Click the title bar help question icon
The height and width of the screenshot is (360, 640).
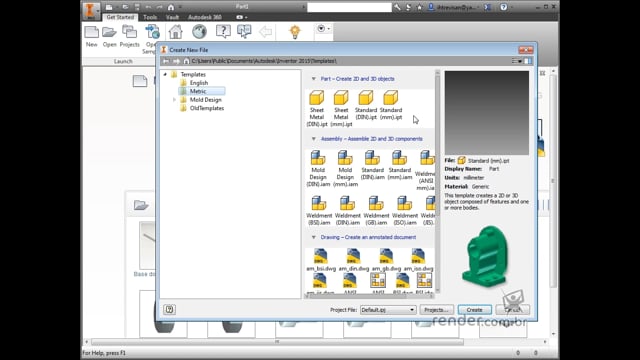pyautogui.click(x=504, y=7)
